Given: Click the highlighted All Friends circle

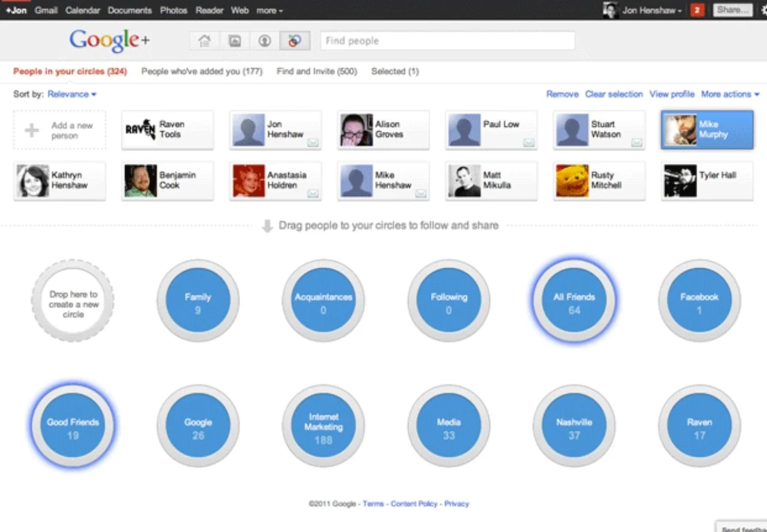Looking at the screenshot, I should click(x=574, y=301).
